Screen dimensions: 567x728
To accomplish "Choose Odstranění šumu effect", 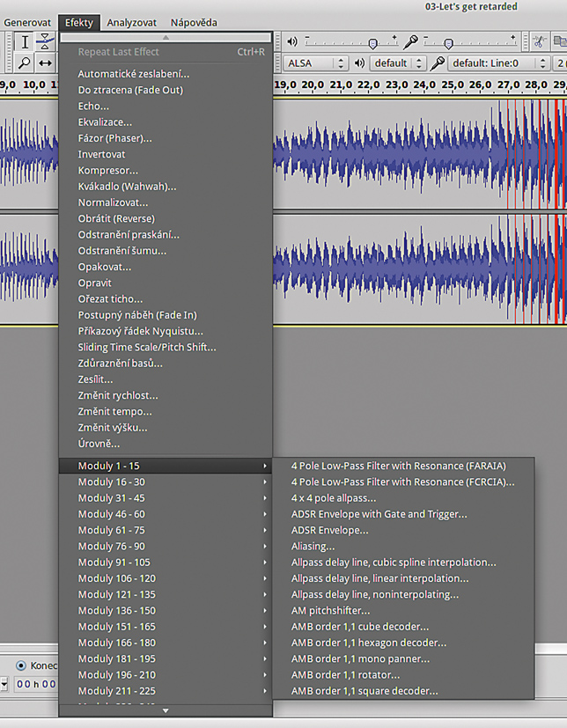I will 166,251.
